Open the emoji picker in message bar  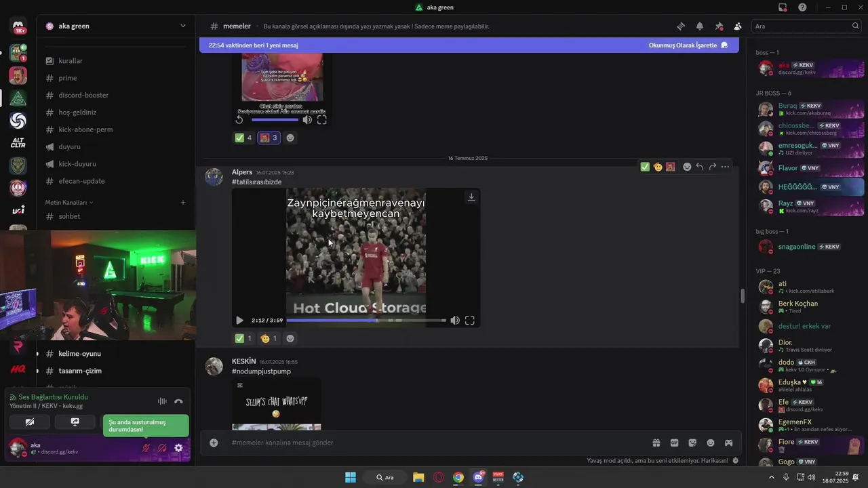(x=711, y=443)
